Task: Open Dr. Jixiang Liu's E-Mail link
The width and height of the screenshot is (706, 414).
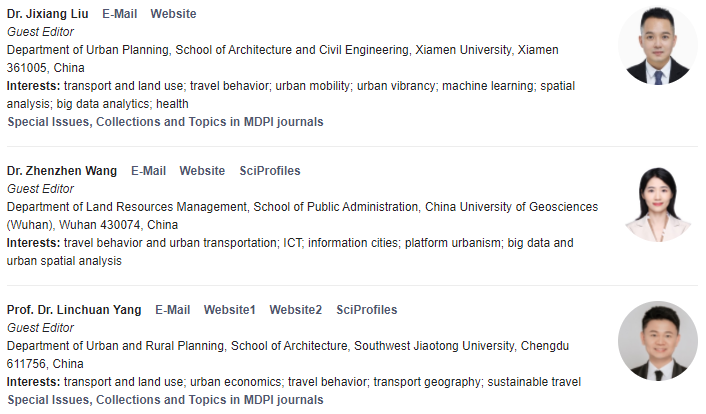Action: click(x=119, y=14)
